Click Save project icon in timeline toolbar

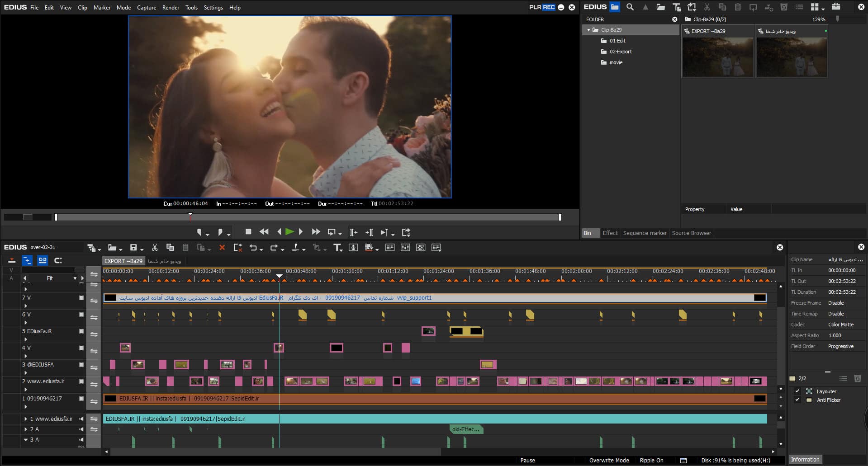pyautogui.click(x=133, y=247)
